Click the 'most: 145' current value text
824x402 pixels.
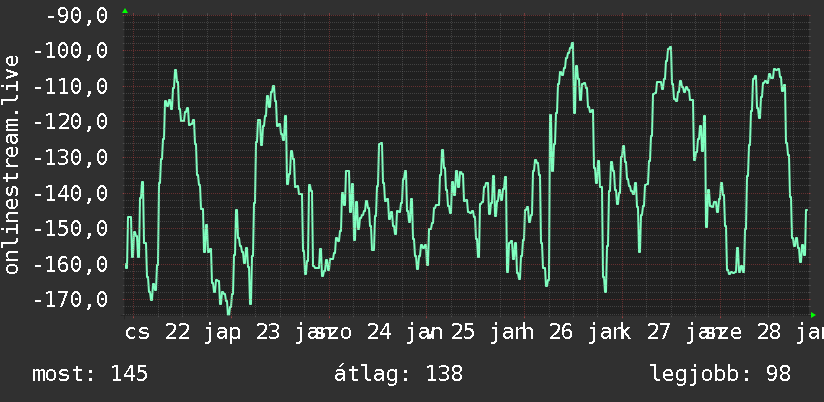(90, 374)
